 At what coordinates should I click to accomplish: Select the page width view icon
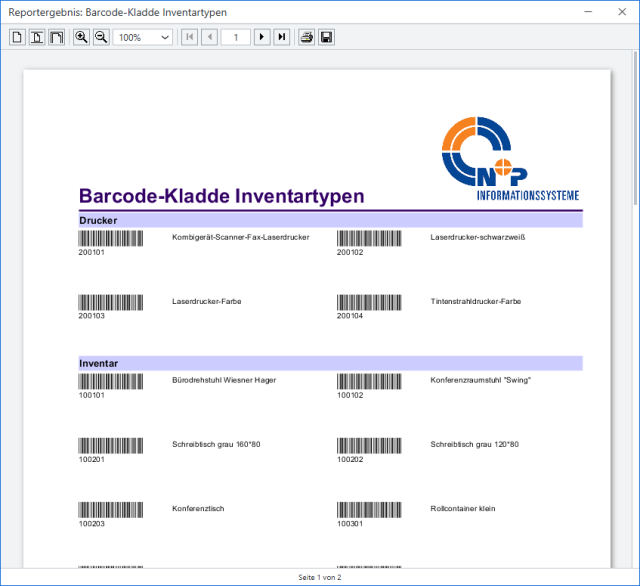(x=37, y=38)
